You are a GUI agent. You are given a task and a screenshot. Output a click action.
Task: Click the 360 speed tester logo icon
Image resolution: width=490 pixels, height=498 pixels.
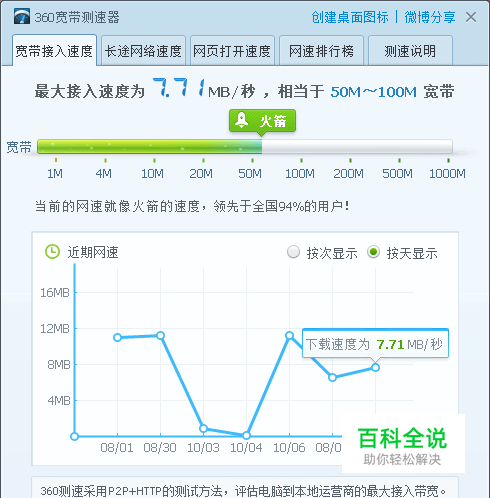[x=22, y=16]
